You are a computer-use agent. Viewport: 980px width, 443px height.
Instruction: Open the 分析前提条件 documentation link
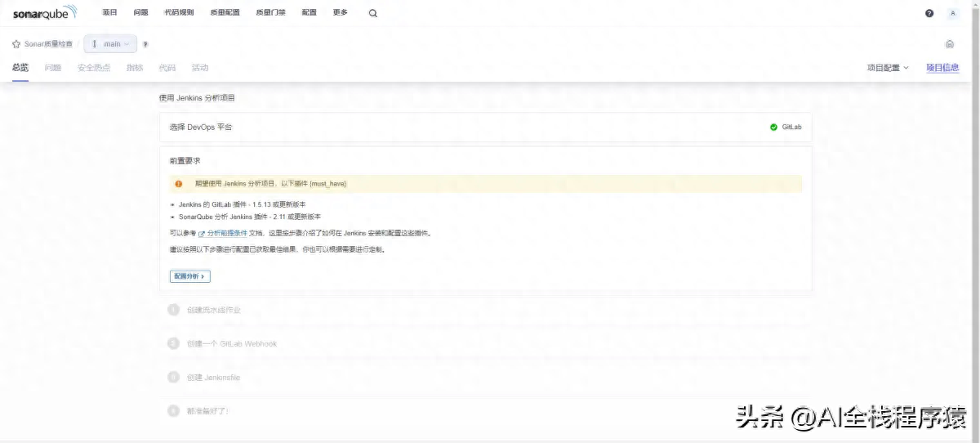pos(227,234)
